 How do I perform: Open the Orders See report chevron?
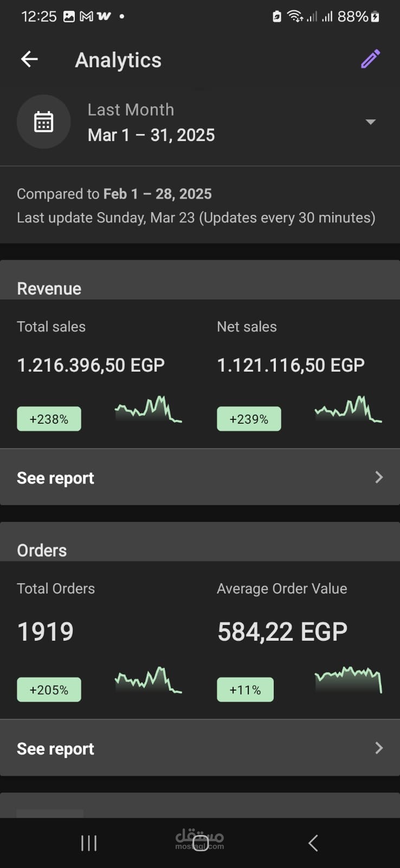[x=379, y=748]
